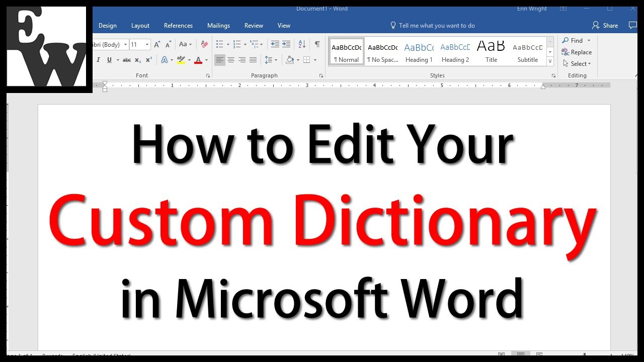Apply yellow text highlight color
Image resolution: width=644 pixels, height=362 pixels.
click(x=181, y=60)
